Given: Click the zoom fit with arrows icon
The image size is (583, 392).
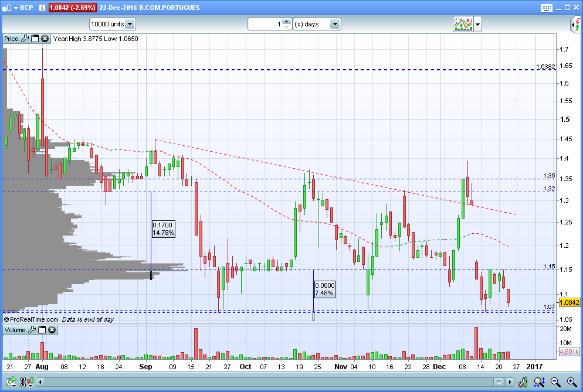Looking at the screenshot, I should [x=539, y=381].
